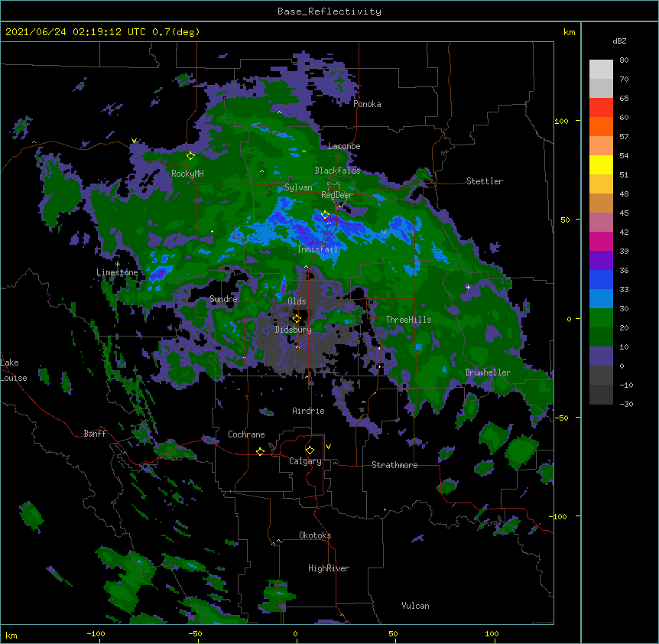Image resolution: width=659 pixels, height=644 pixels.
Task: Click the HighRiver city label
Action: (329, 568)
